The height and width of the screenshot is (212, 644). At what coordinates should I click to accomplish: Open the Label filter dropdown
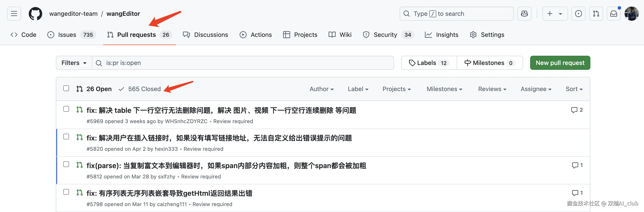tap(358, 89)
